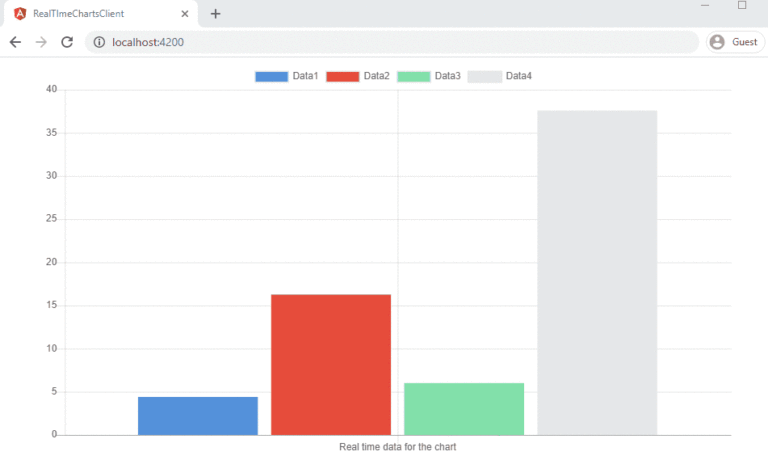The height and width of the screenshot is (460, 768).
Task: Click the red Data2 bar
Action: [x=331, y=365]
